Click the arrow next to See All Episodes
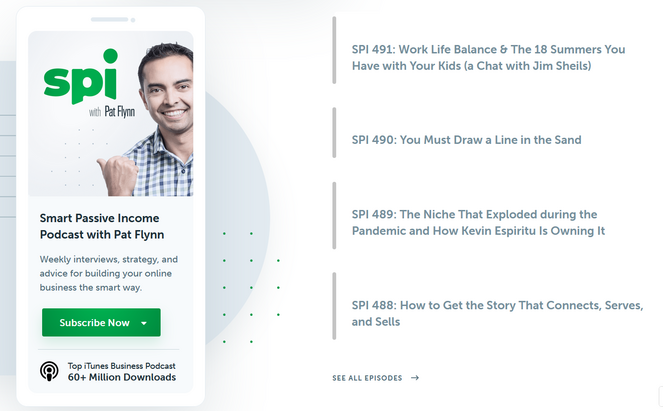 pos(415,378)
